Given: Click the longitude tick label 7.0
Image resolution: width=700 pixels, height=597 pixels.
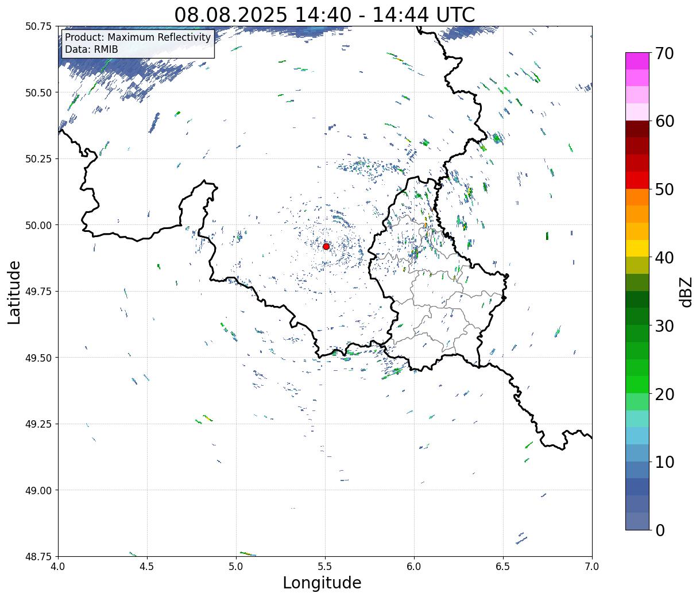Looking at the screenshot, I should (592, 567).
